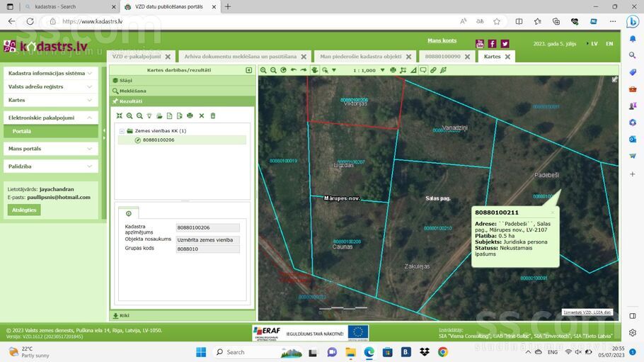The height and width of the screenshot is (362, 644).
Task: Expand the Meklēšana section
Action: (x=183, y=91)
